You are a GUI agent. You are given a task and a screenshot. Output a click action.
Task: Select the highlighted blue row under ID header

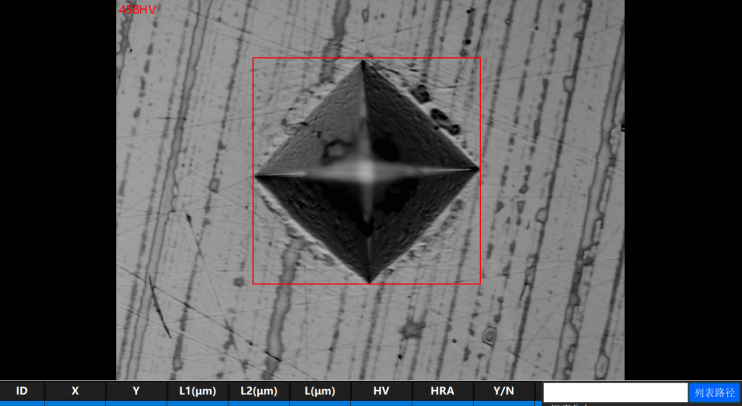click(x=22, y=403)
